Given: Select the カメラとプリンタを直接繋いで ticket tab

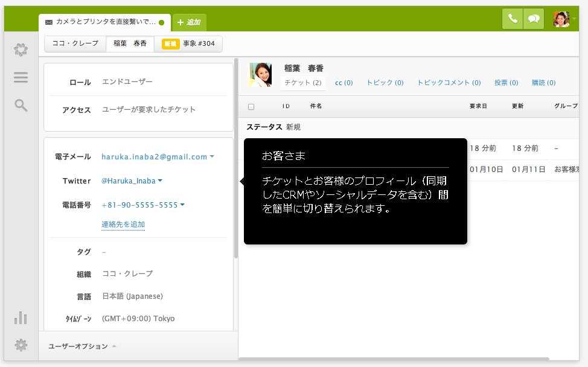Looking at the screenshot, I should click(x=104, y=22).
